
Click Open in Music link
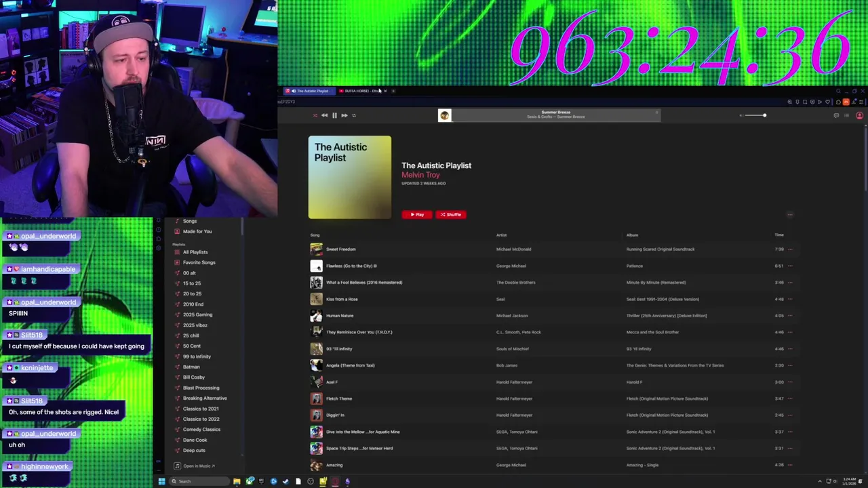pos(195,466)
